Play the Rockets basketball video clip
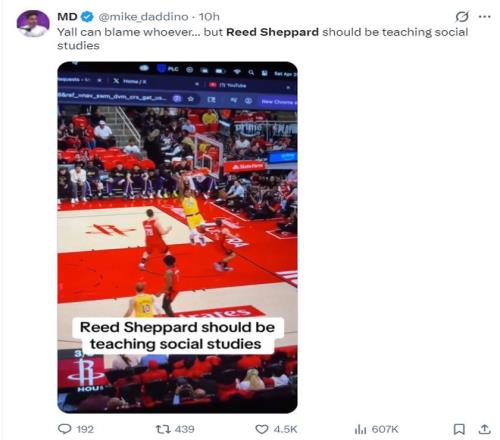Image resolution: width=500 pixels, height=440 pixels. [177, 237]
